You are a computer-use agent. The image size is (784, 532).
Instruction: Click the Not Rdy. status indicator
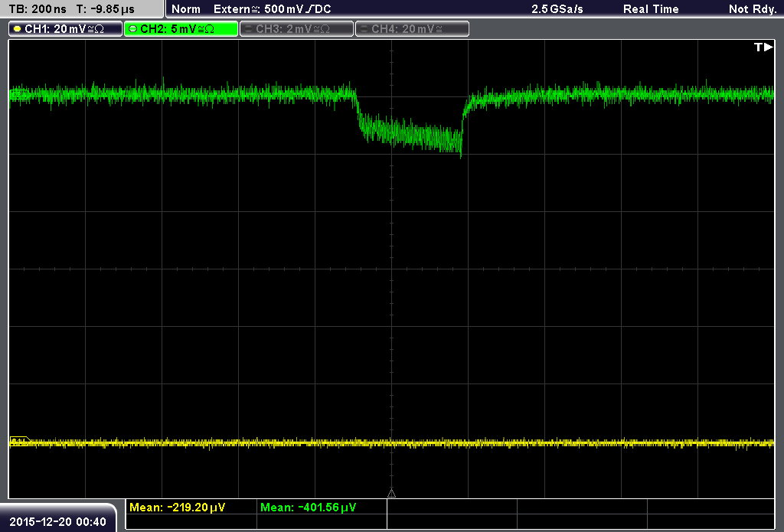(753, 9)
